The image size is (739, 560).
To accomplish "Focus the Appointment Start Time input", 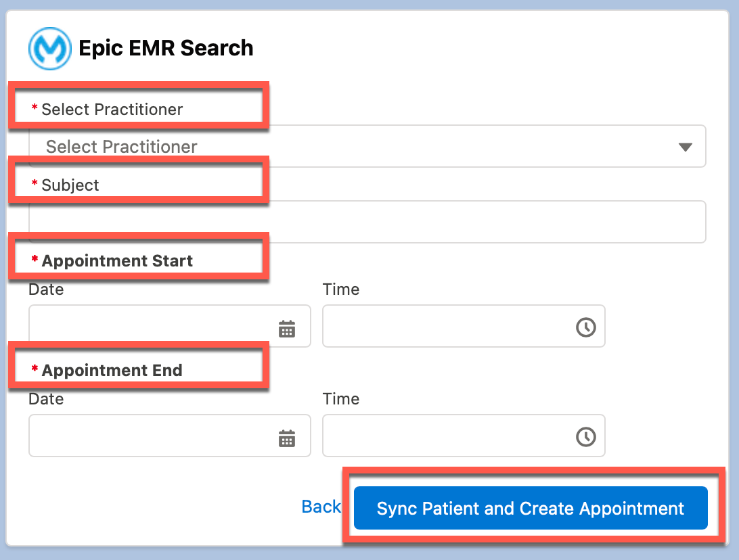I will click(x=464, y=326).
